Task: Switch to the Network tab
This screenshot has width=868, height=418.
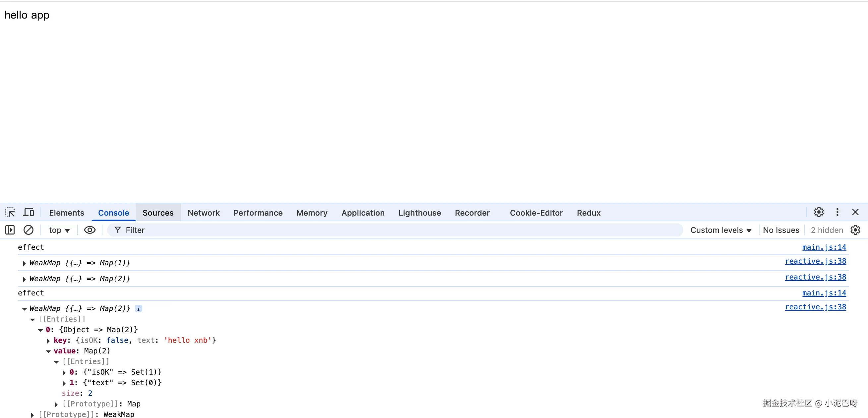Action: point(203,213)
